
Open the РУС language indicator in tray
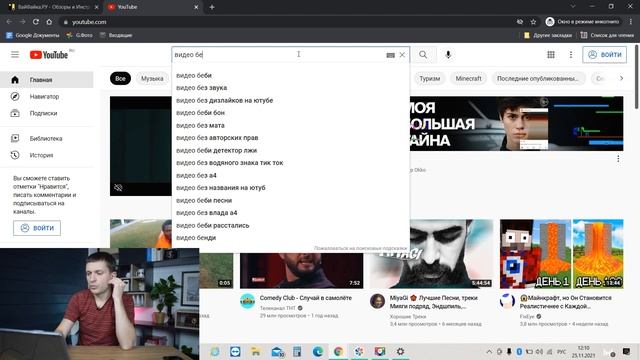click(562, 351)
